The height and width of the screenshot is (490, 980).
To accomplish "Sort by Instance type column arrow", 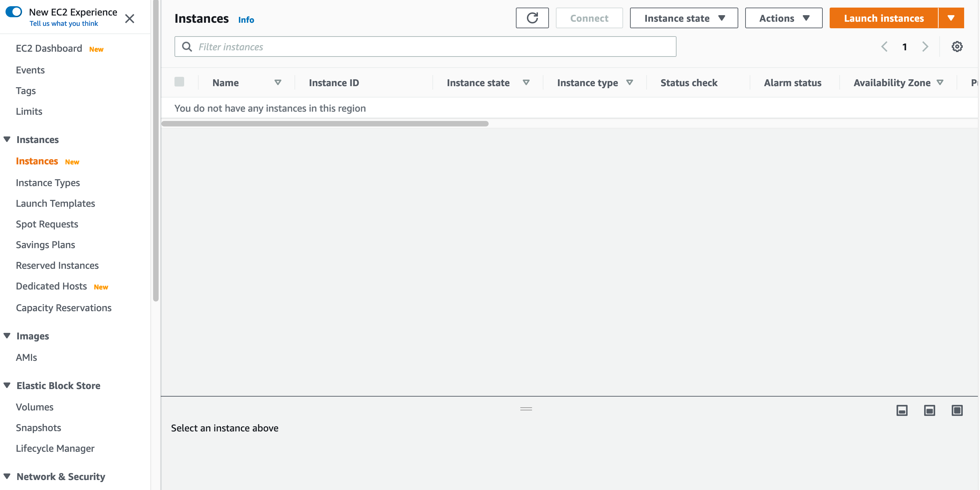I will (630, 82).
